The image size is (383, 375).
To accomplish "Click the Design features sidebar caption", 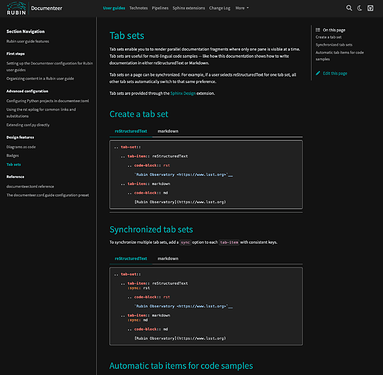I will (x=20, y=137).
